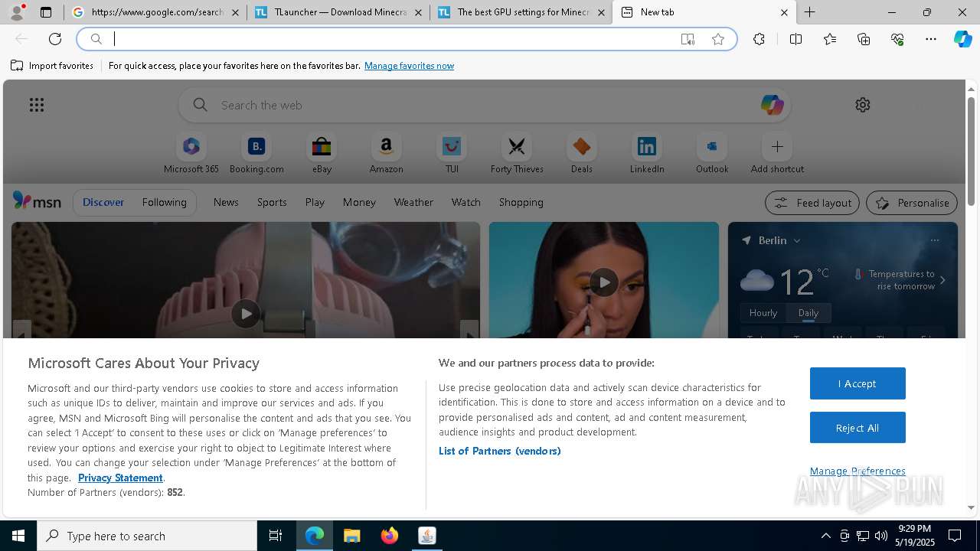Switch weather view to Hourly

pyautogui.click(x=763, y=312)
